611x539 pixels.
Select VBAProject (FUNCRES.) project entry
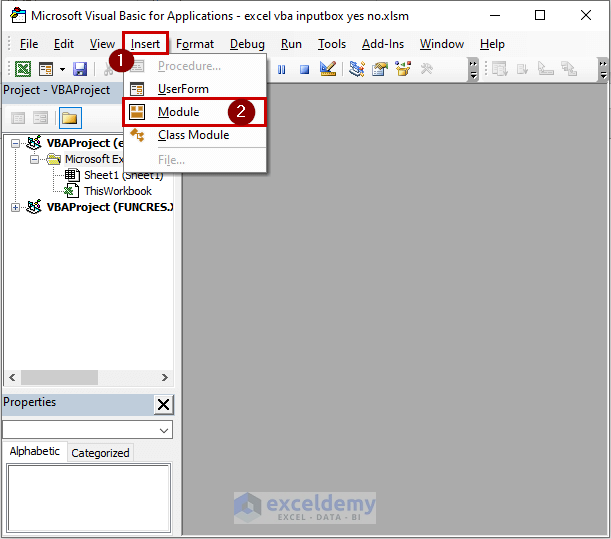pos(110,207)
